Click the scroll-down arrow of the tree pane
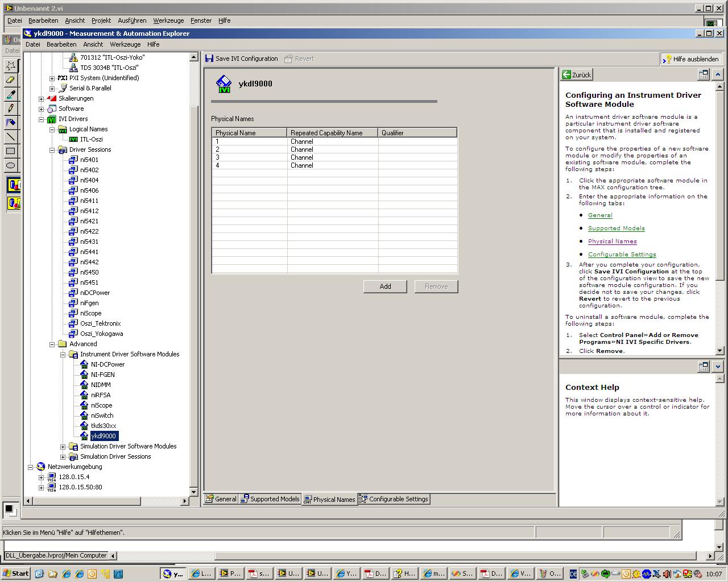The width and height of the screenshot is (728, 582). point(193,492)
